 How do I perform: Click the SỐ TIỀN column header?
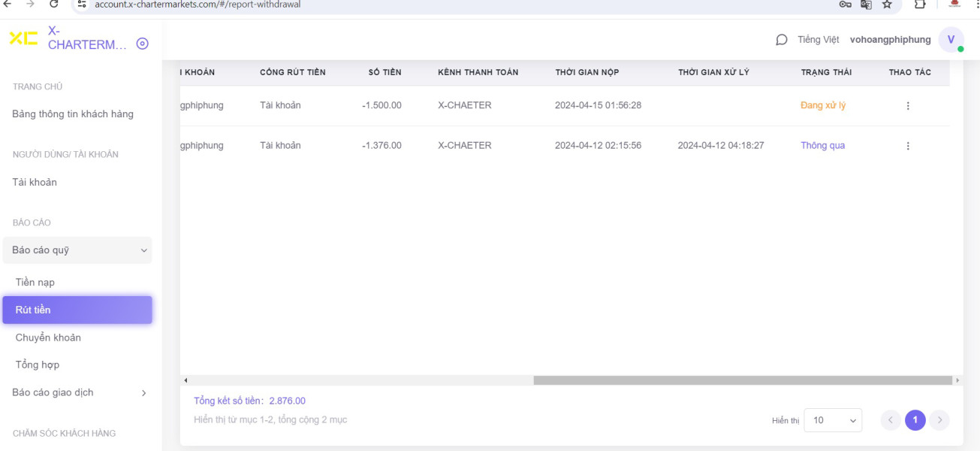pos(384,73)
